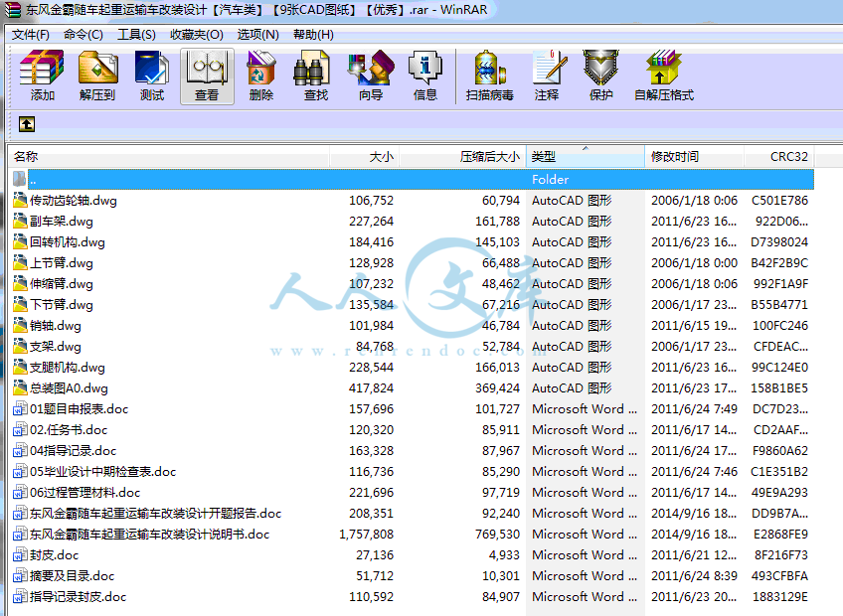843x616 pixels.
Task: Click the packed size value 369,424
Action: 497,388
